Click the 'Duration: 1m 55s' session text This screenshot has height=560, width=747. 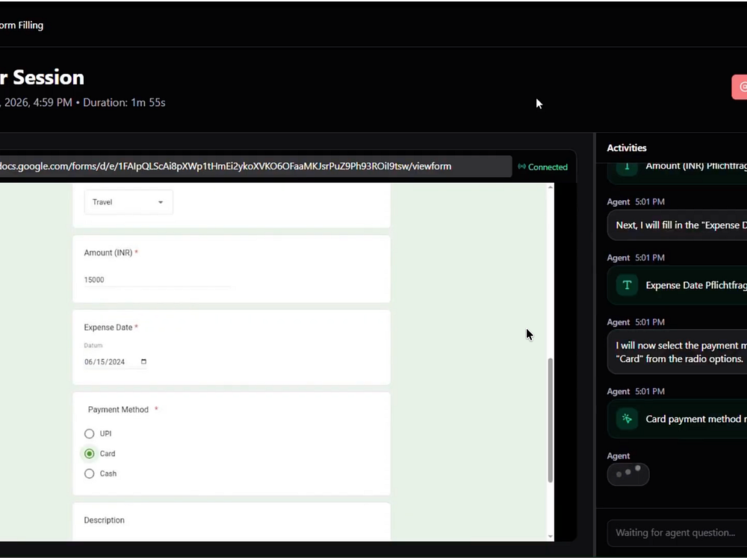click(124, 103)
